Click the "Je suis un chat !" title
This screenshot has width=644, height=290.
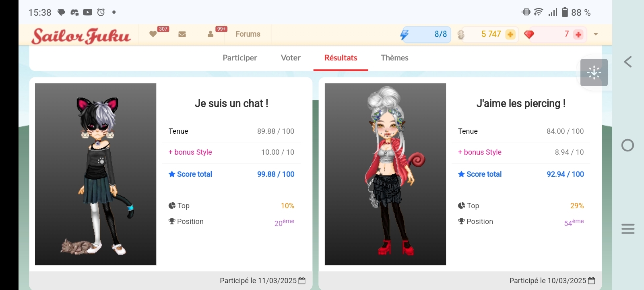[x=231, y=104]
